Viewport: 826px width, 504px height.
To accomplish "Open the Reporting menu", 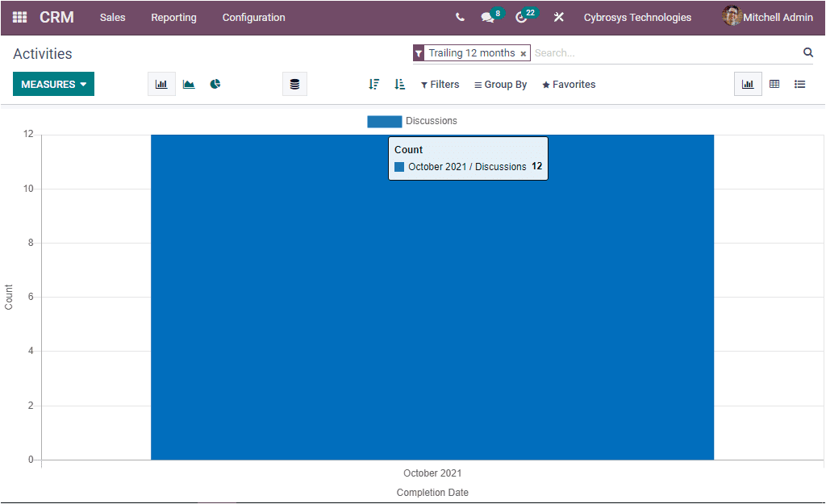I will coord(173,17).
